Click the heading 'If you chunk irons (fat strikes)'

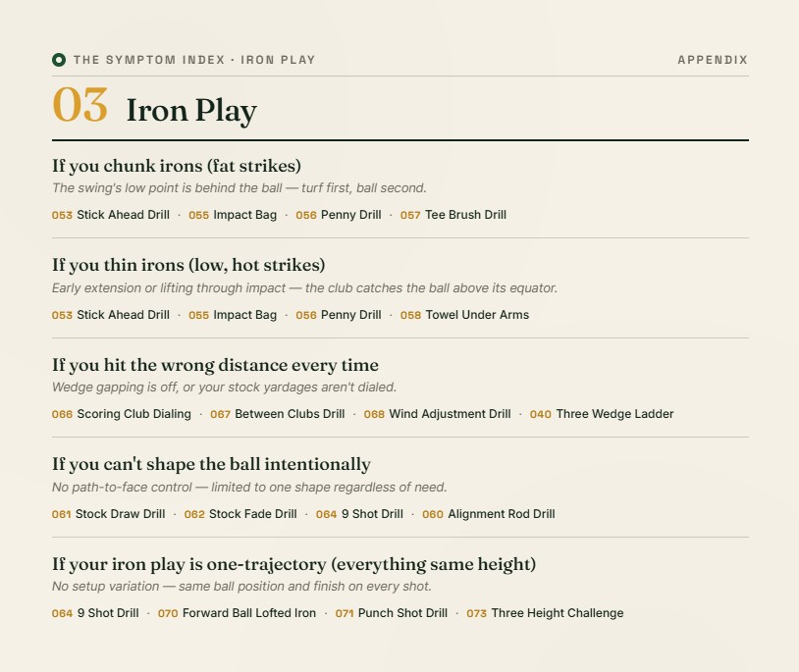pyautogui.click(x=177, y=166)
